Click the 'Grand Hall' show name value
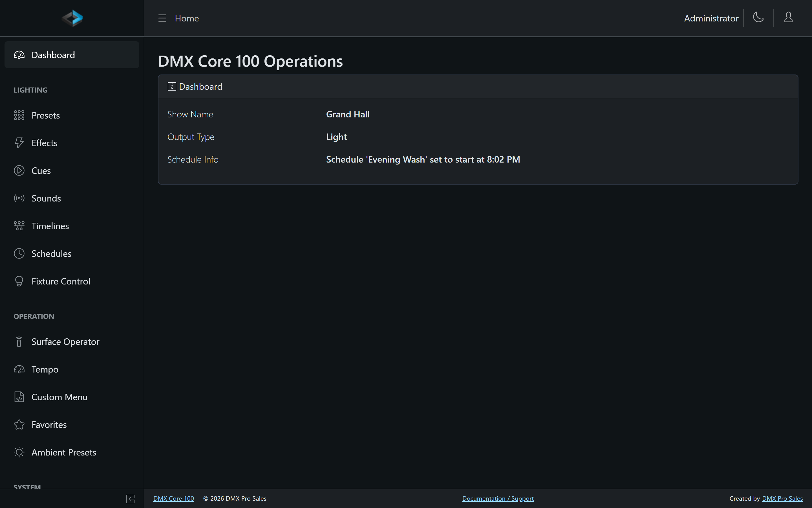 (348, 114)
